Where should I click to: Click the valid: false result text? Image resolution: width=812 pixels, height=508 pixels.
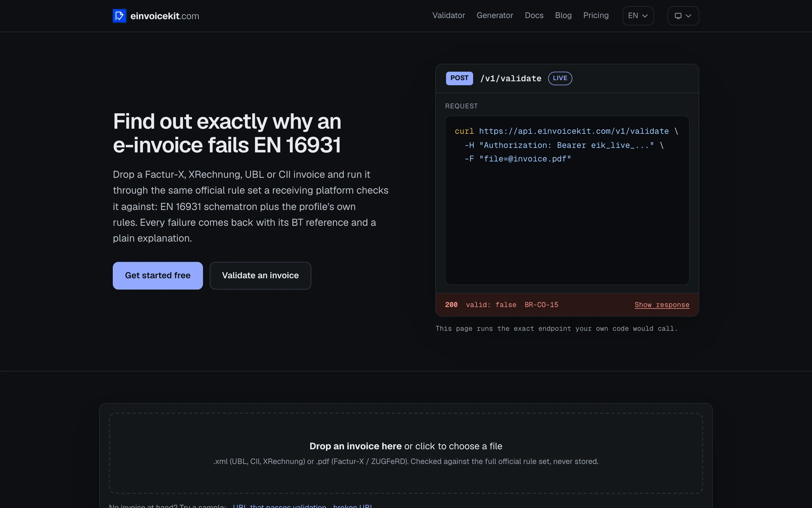coord(491,305)
